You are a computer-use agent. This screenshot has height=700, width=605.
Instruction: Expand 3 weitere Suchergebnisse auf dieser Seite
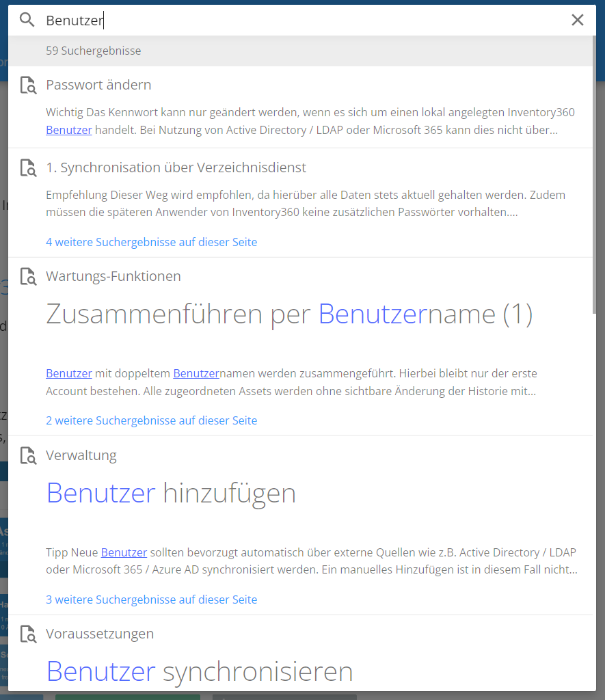151,600
